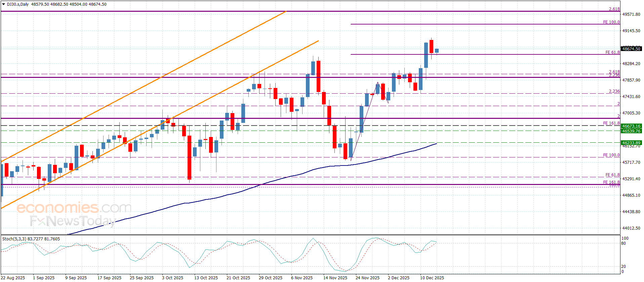Click the 47857.90 price axis label
The width and height of the screenshot is (644, 282).
[x=631, y=80]
